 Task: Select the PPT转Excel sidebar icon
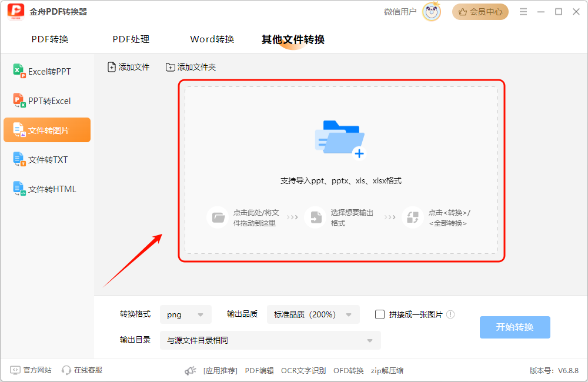coord(19,100)
